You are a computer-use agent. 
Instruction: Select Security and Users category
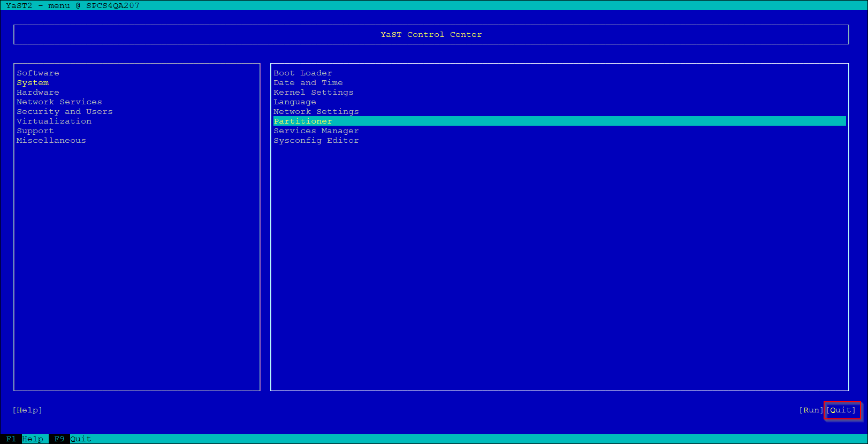[65, 112]
